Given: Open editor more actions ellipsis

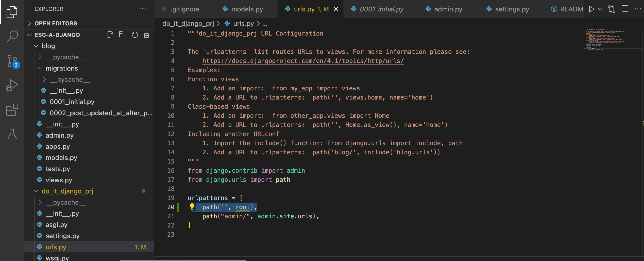Looking at the screenshot, I should coord(638,9).
